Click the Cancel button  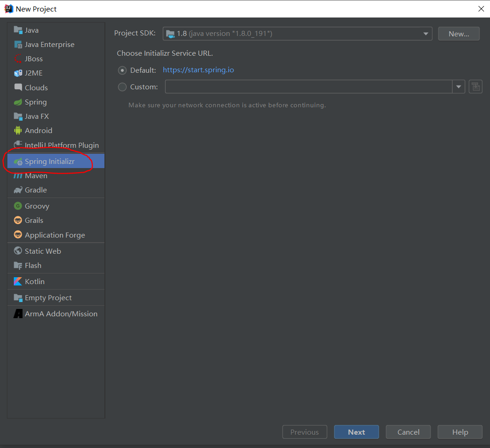click(x=409, y=432)
